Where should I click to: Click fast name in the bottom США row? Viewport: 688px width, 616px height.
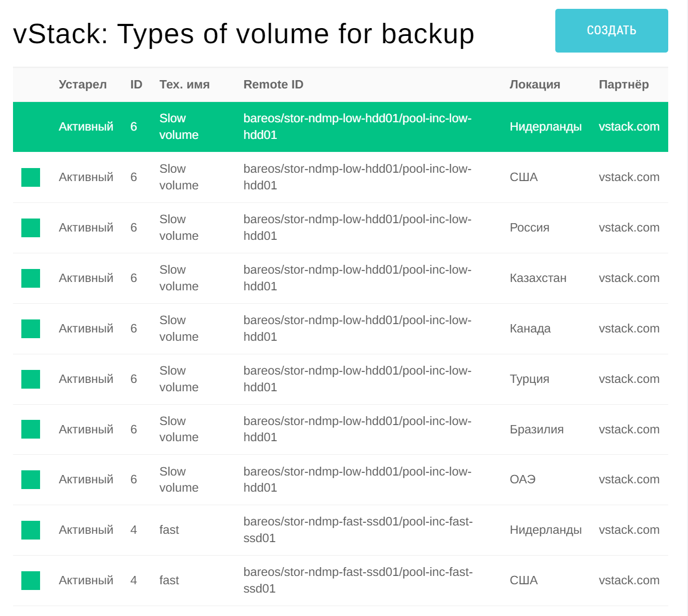coord(169,581)
